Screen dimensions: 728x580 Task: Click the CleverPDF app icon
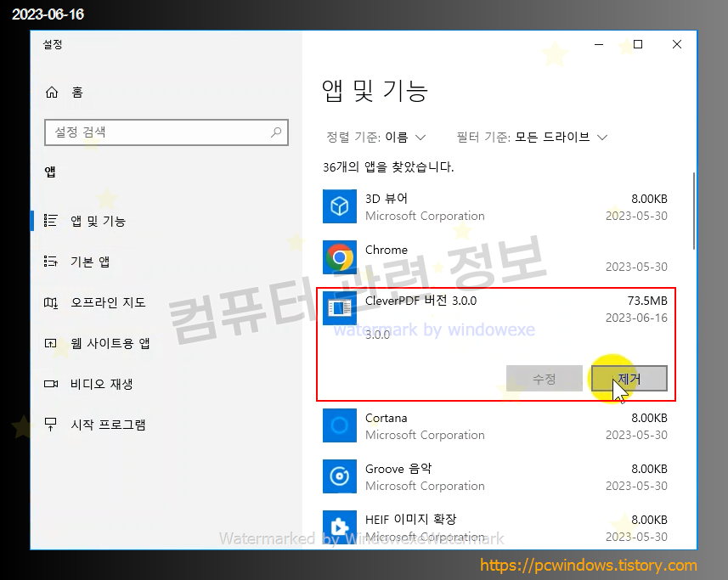tap(340, 308)
